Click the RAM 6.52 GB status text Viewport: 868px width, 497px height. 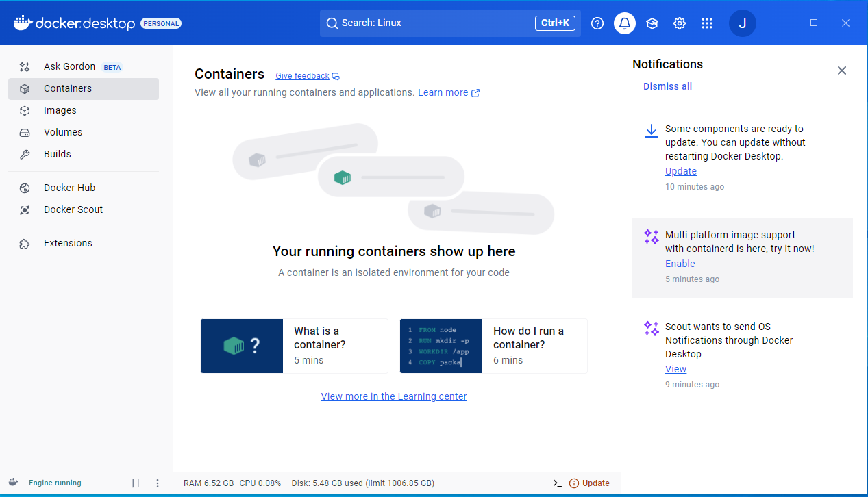click(209, 483)
